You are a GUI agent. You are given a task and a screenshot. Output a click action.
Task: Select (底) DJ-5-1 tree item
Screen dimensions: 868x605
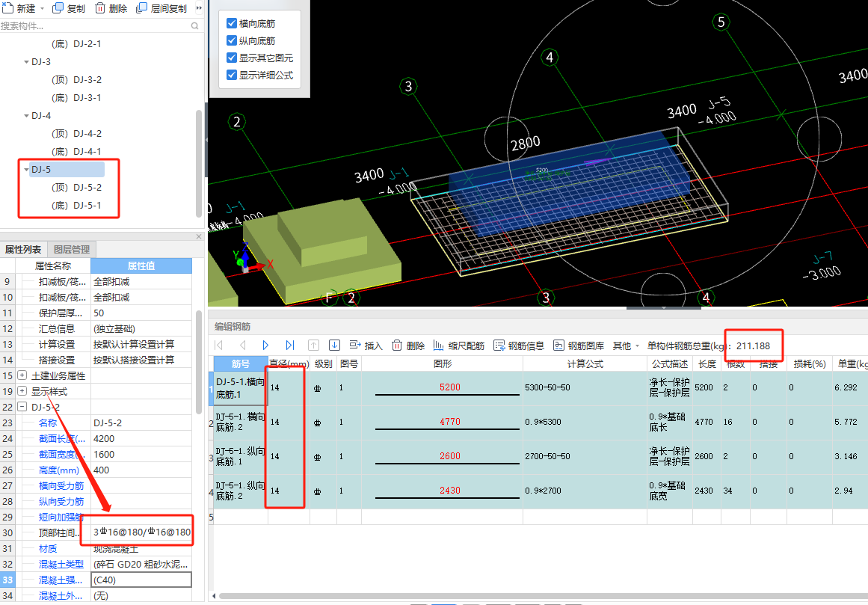point(76,206)
